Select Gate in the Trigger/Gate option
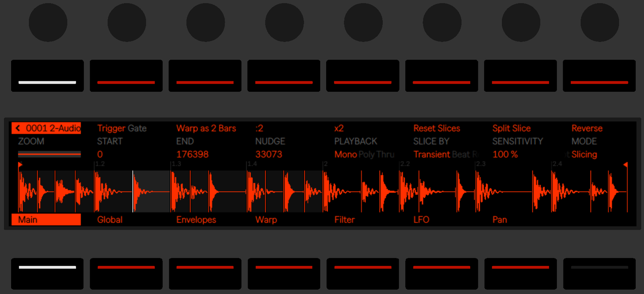 point(137,128)
